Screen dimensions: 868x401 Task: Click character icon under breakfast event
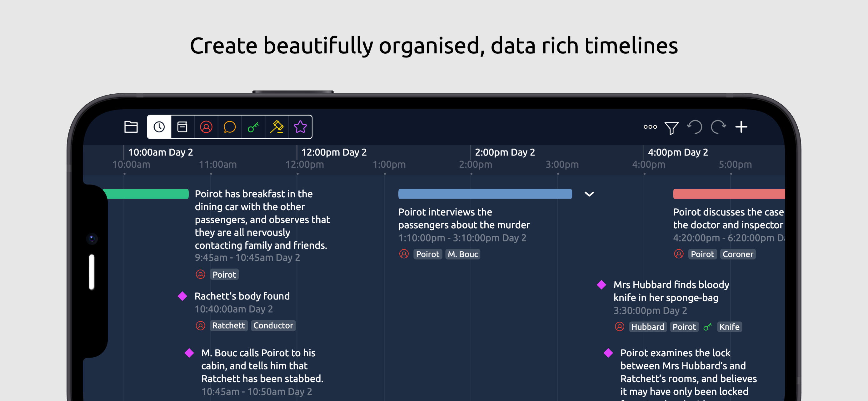[x=201, y=275]
